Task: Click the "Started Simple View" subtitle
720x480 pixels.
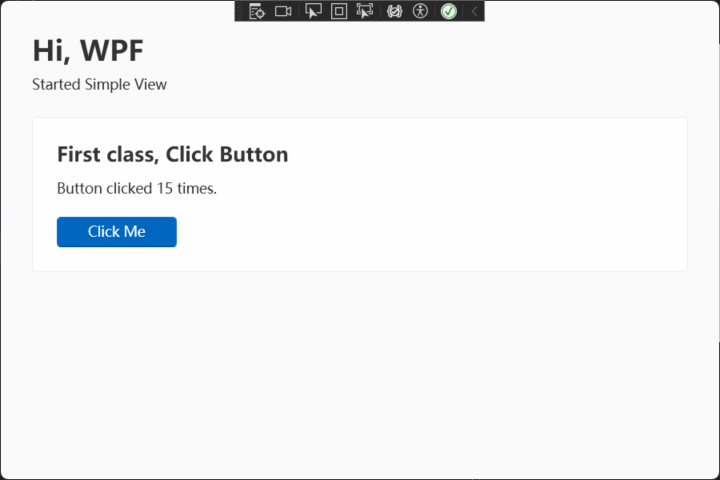Action: (99, 85)
